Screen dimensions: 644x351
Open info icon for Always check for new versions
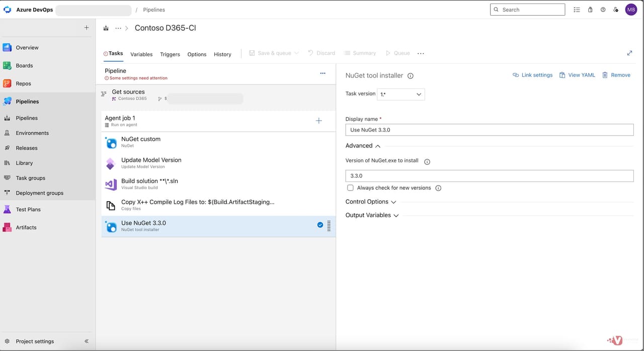438,188
